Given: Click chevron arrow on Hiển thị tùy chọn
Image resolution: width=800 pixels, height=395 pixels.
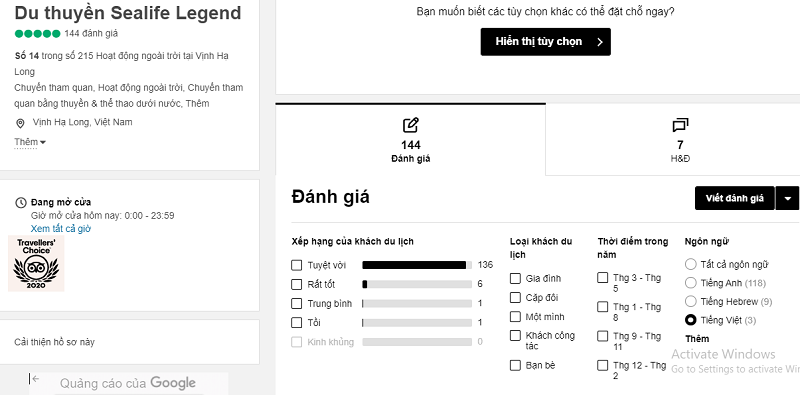Looking at the screenshot, I should click(600, 42).
